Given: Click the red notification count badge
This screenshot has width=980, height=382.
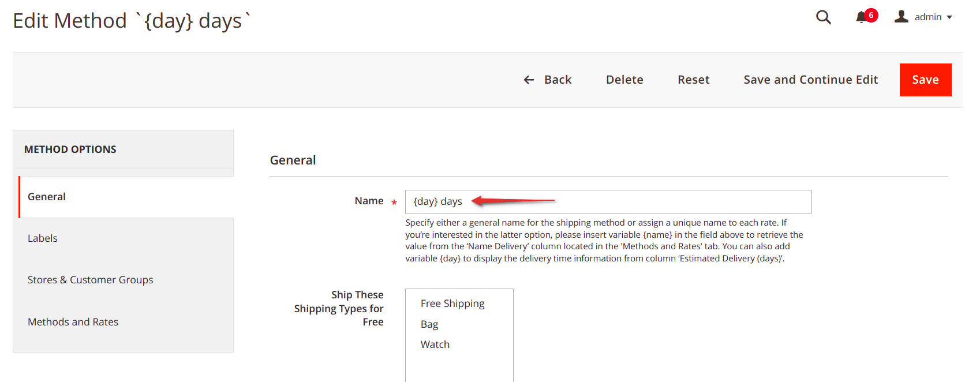Looking at the screenshot, I should click(x=871, y=15).
